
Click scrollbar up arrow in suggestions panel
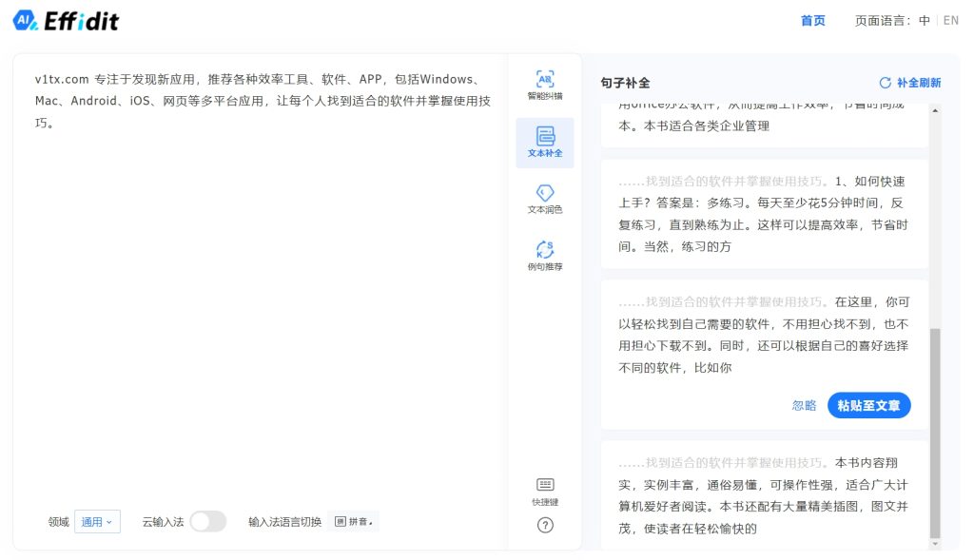935,111
